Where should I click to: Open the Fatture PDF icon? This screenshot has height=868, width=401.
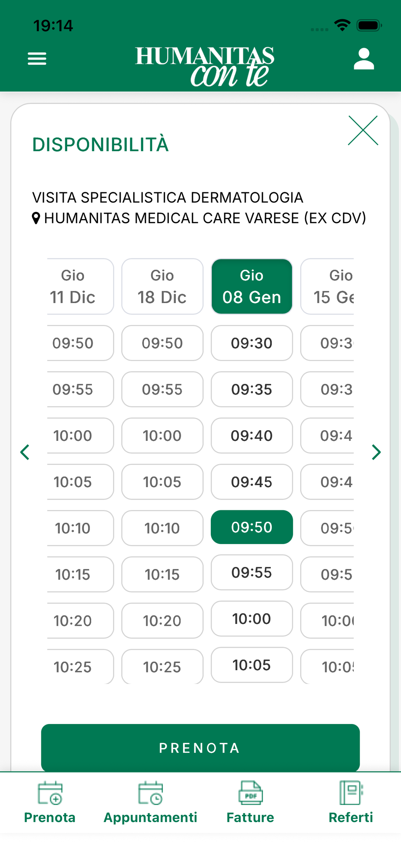(250, 794)
